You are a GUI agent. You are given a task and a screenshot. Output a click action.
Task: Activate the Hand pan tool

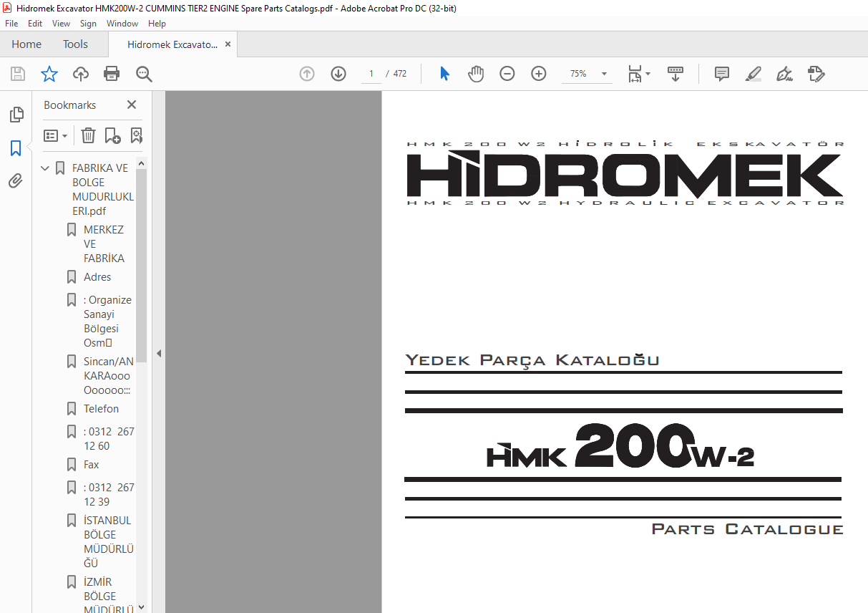pyautogui.click(x=476, y=74)
